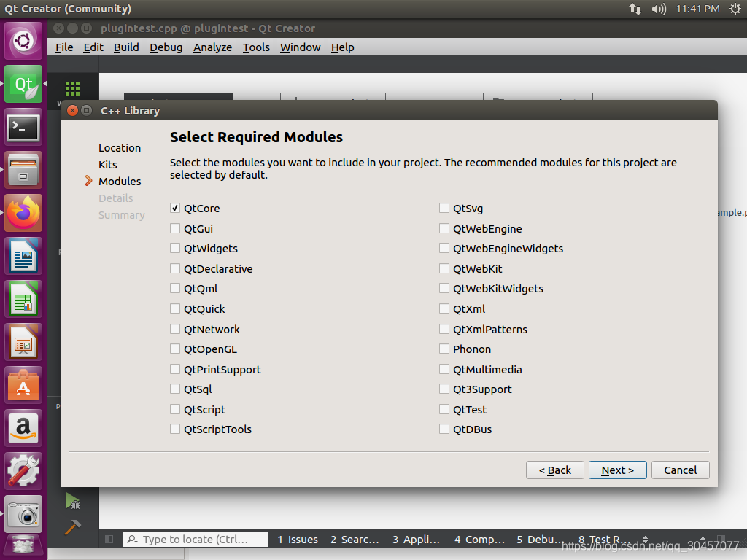Enable QtOpenGL module checkbox

175,349
